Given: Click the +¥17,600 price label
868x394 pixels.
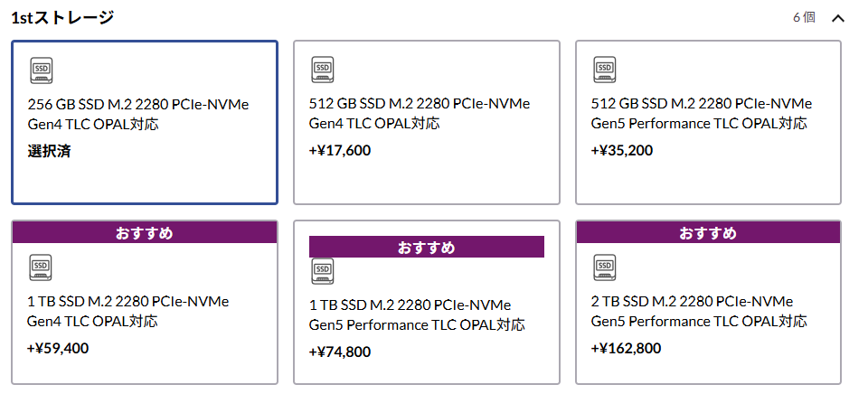Looking at the screenshot, I should pyautogui.click(x=340, y=150).
